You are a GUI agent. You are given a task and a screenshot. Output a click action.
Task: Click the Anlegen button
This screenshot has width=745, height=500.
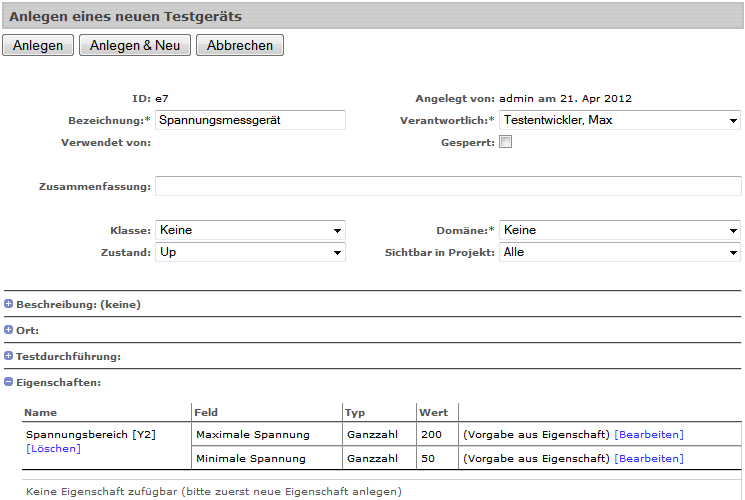coord(38,46)
